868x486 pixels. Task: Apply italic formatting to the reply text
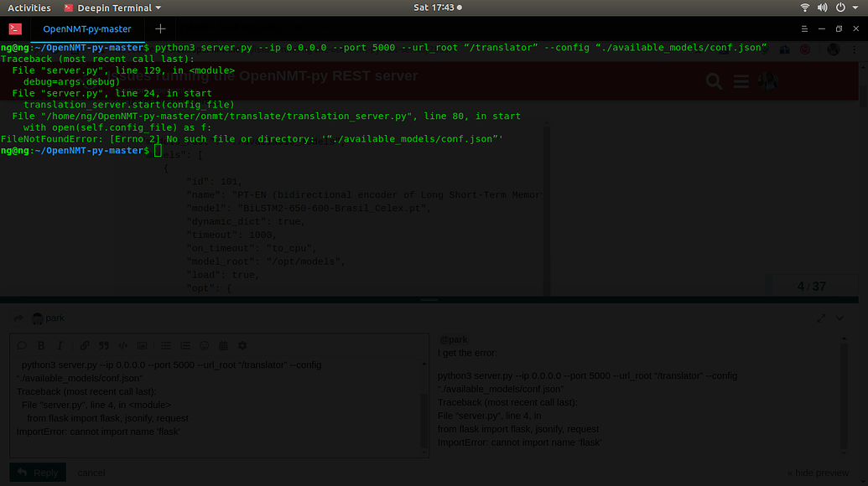click(59, 345)
